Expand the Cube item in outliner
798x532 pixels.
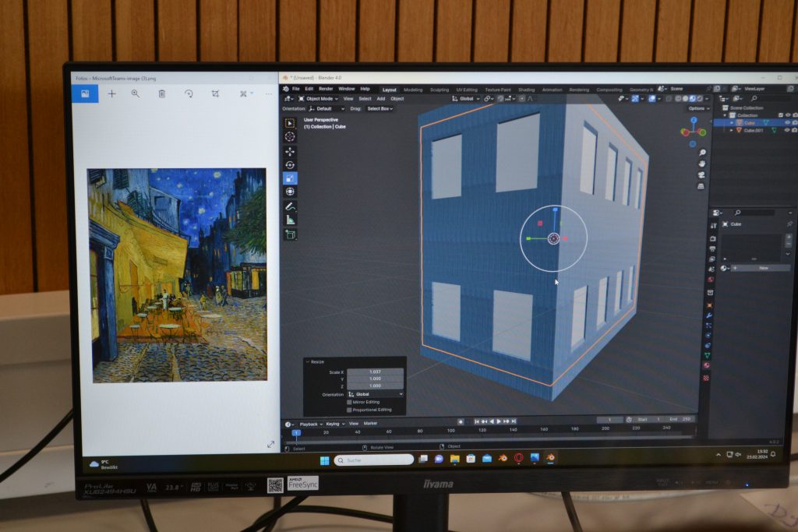click(x=732, y=123)
